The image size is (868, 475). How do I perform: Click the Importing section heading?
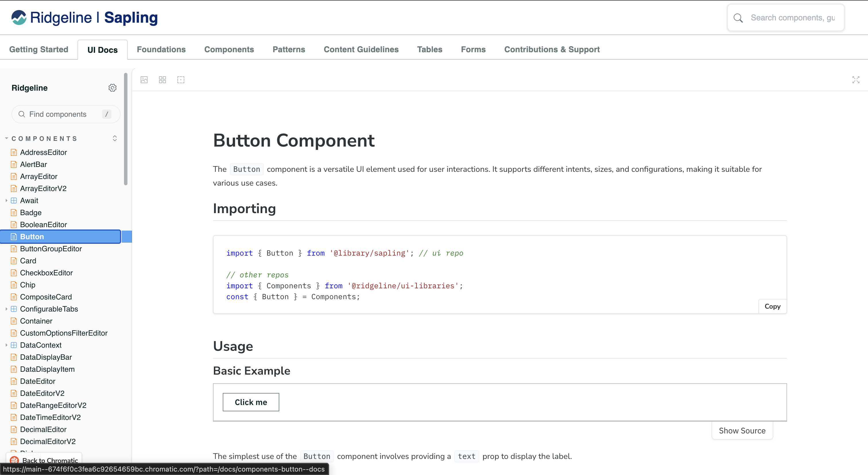point(244,209)
